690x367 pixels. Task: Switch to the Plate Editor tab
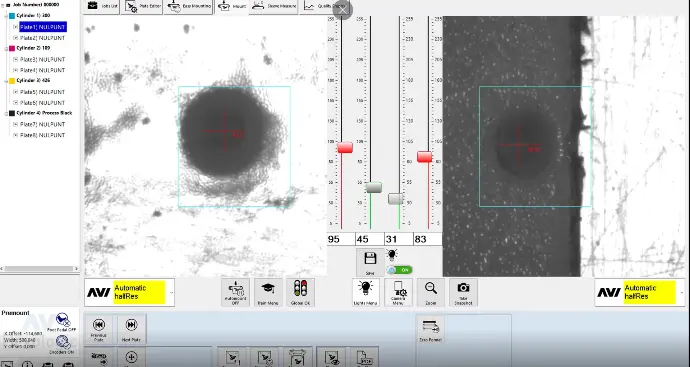pyautogui.click(x=143, y=6)
